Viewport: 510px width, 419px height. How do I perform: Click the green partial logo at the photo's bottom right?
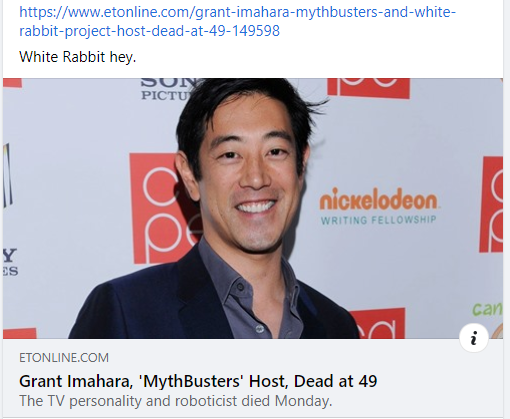[487, 309]
